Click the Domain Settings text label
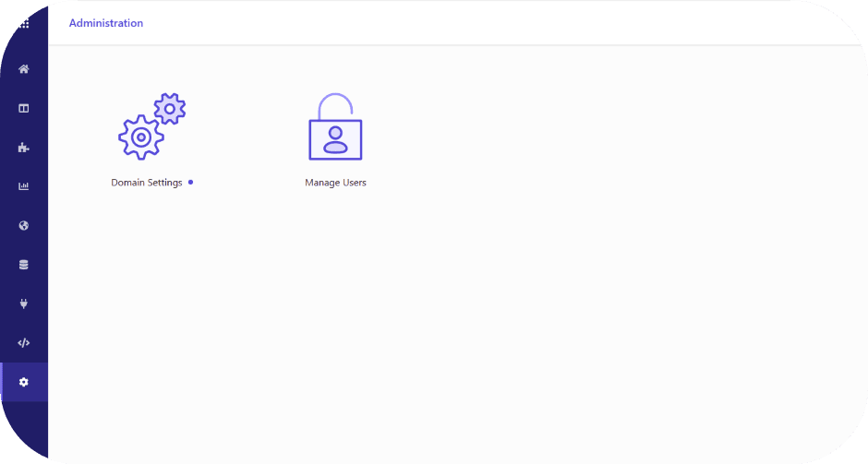The image size is (868, 464). click(x=147, y=183)
